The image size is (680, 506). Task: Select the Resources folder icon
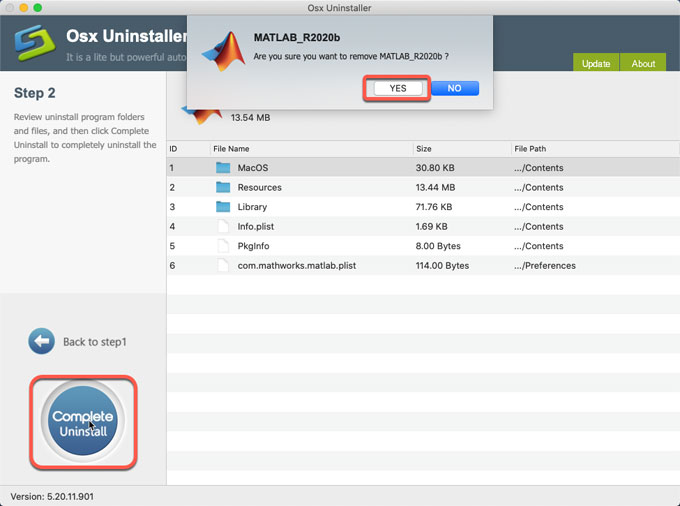point(223,187)
